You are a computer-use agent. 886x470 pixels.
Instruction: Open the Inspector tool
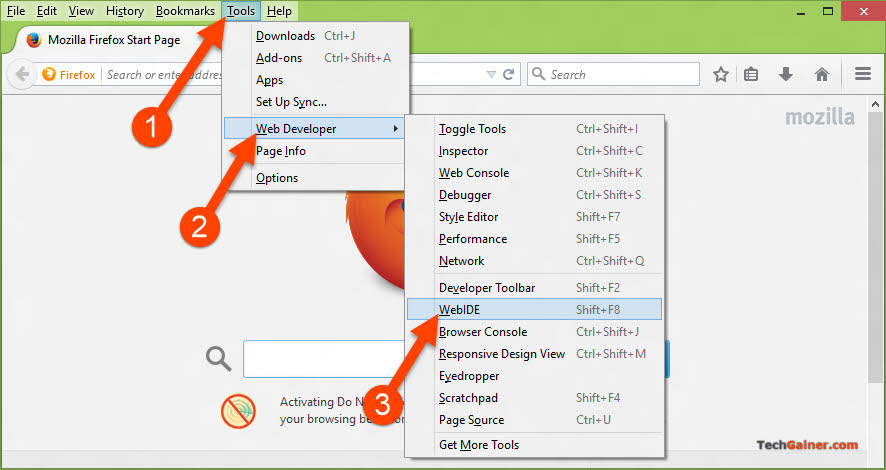point(535,151)
